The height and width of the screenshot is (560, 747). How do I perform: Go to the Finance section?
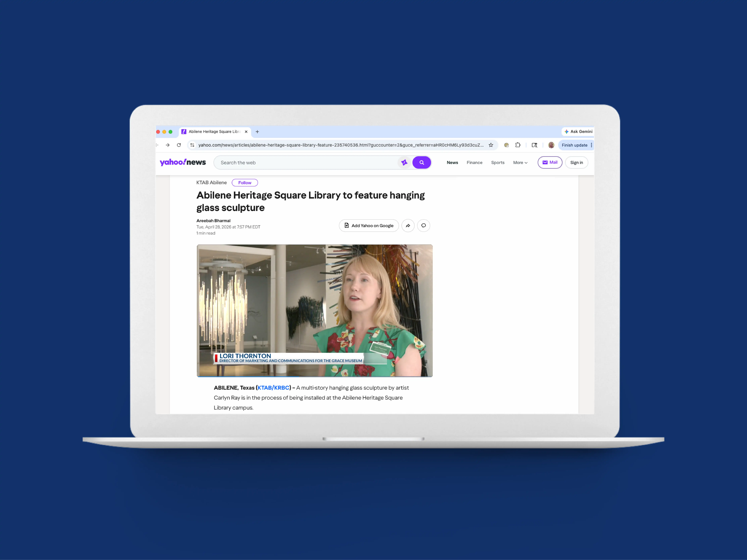(474, 163)
